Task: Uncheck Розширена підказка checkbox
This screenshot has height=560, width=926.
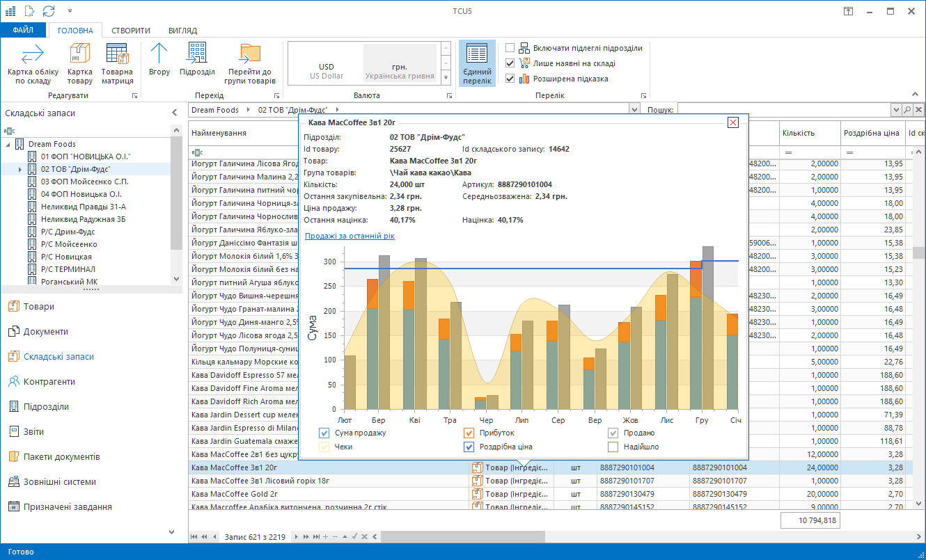Action: (x=510, y=79)
